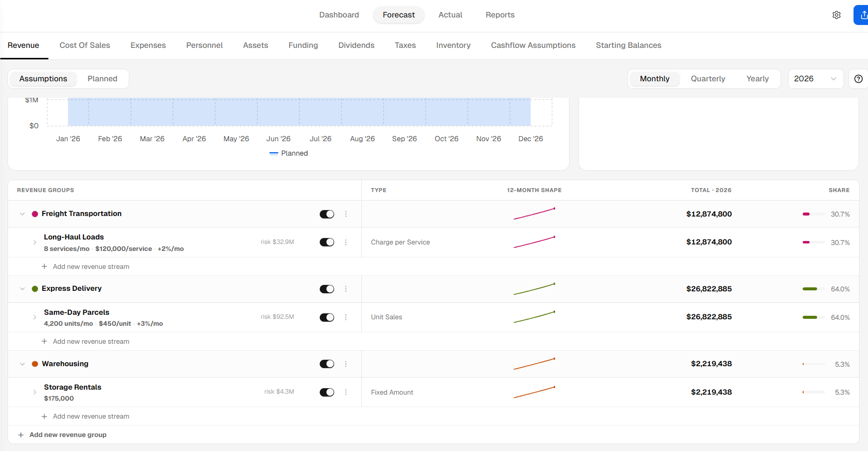
Task: Open the Reports top menu
Action: 500,15
